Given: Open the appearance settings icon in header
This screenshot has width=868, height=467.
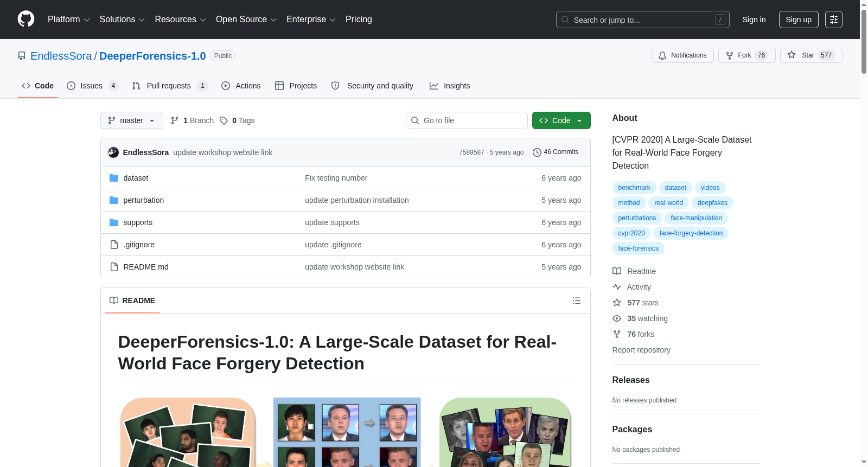Looking at the screenshot, I should point(834,20).
